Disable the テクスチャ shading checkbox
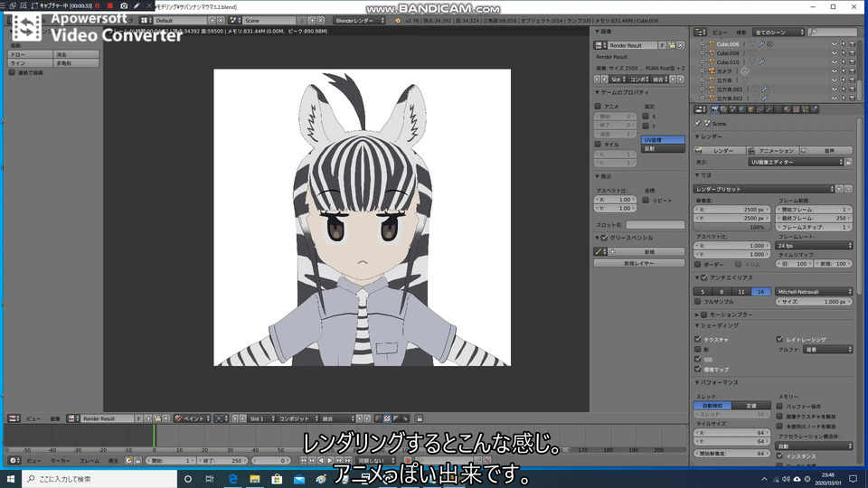 pyautogui.click(x=697, y=339)
